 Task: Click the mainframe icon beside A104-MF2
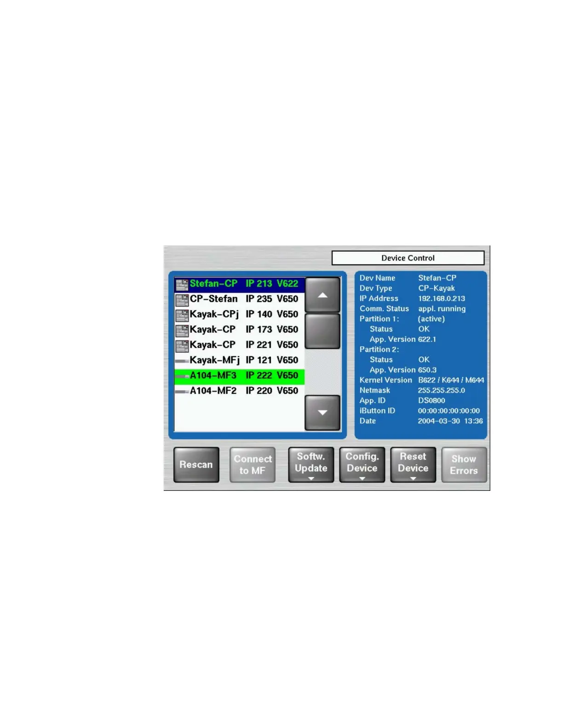click(x=182, y=392)
